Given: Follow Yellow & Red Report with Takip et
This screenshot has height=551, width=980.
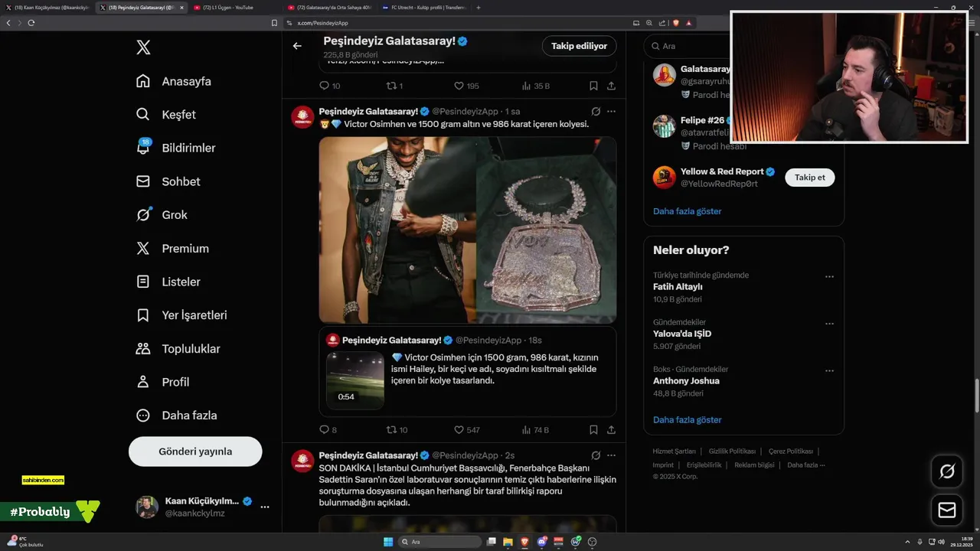Looking at the screenshot, I should click(810, 178).
